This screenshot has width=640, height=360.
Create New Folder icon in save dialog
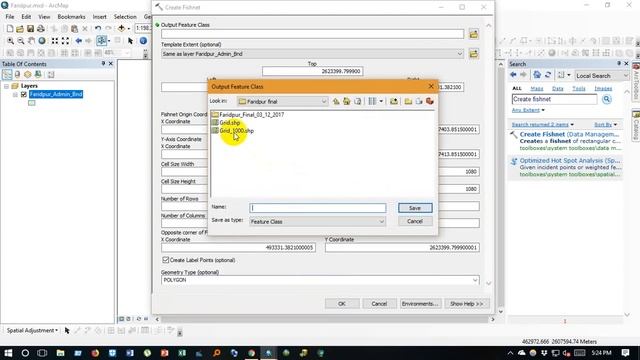[408, 101]
